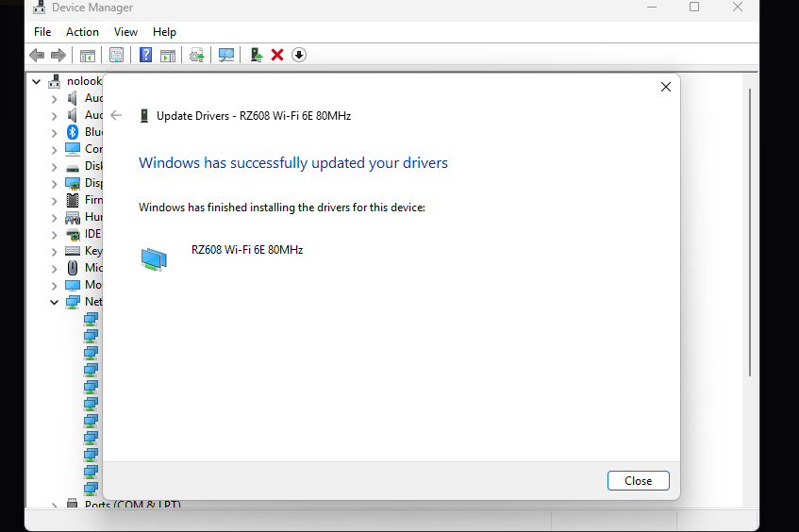Viewport: 799px width, 532px height.
Task: Expand the Mice category
Action: tap(54, 269)
